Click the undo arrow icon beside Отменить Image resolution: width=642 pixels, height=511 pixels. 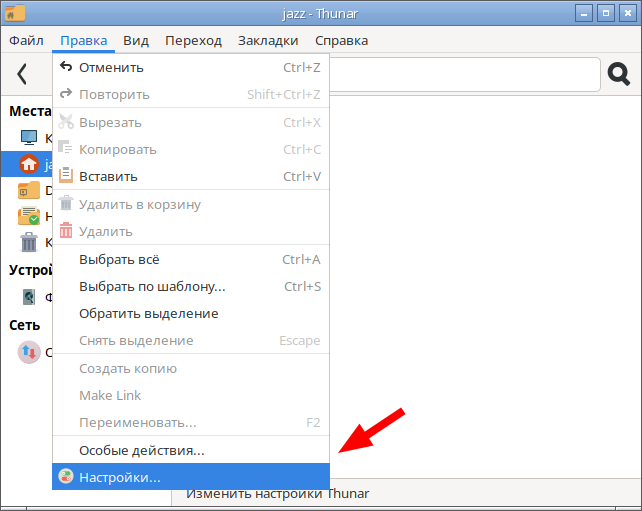pos(66,67)
